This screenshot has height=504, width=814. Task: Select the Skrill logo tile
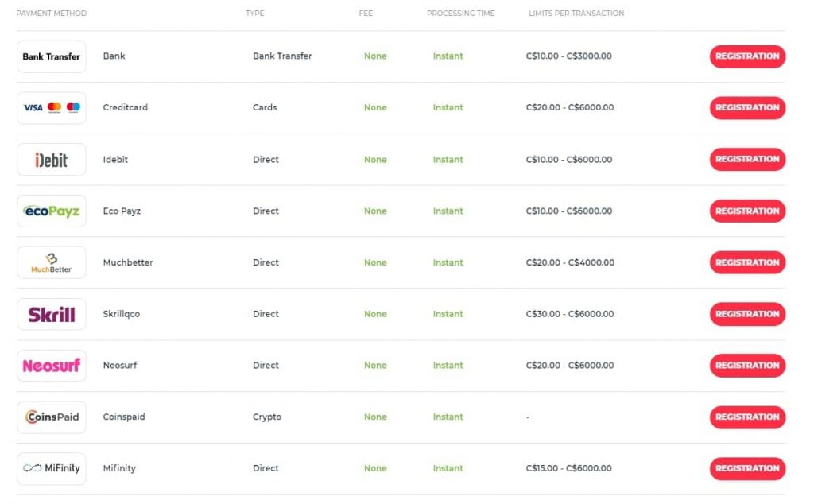pyautogui.click(x=52, y=314)
